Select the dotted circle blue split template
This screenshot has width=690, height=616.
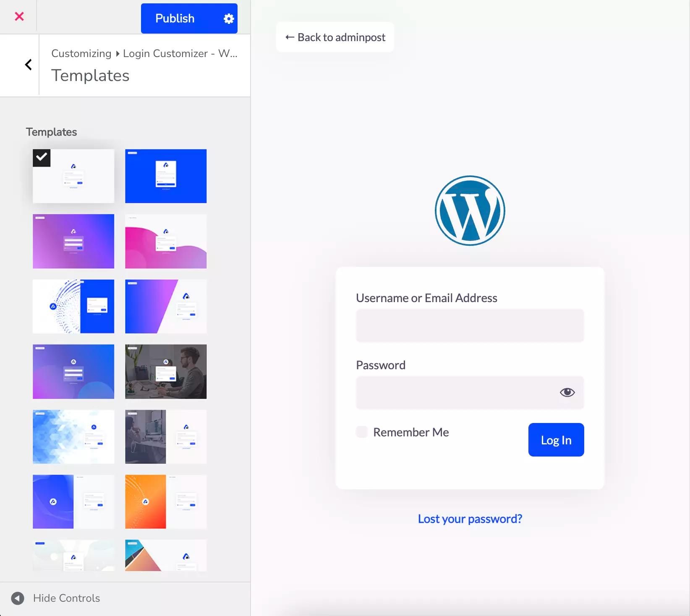pyautogui.click(x=73, y=306)
